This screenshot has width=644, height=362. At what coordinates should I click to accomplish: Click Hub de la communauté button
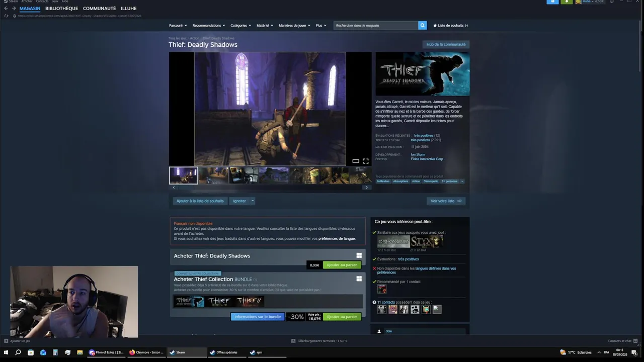coord(446,44)
